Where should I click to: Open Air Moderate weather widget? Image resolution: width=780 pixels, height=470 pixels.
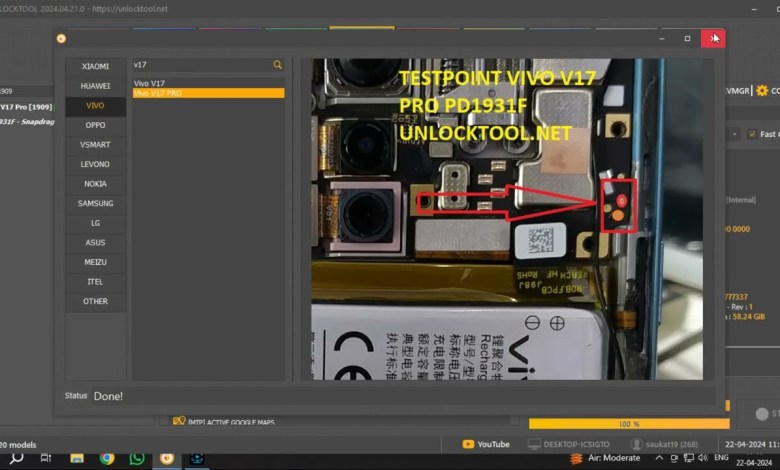605,458
